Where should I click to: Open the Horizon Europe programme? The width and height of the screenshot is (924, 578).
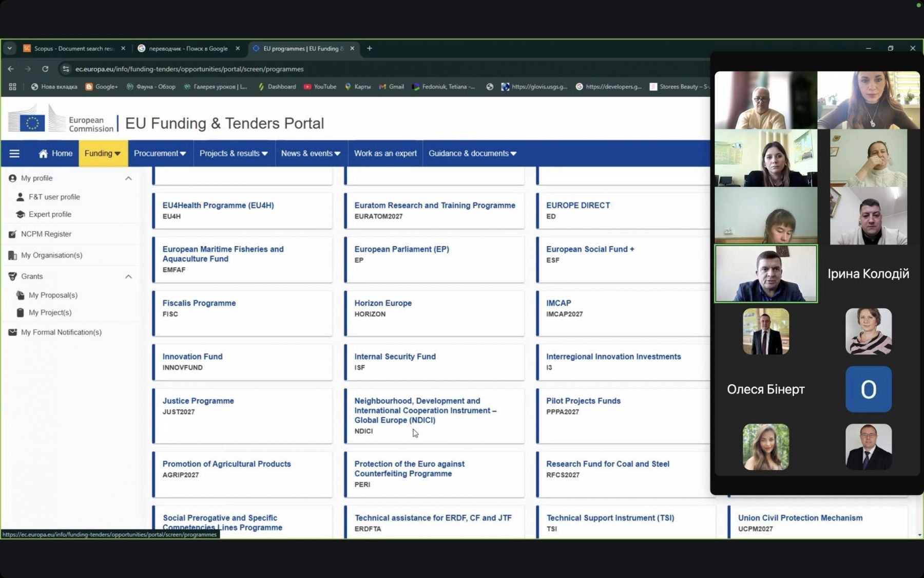click(x=434, y=313)
